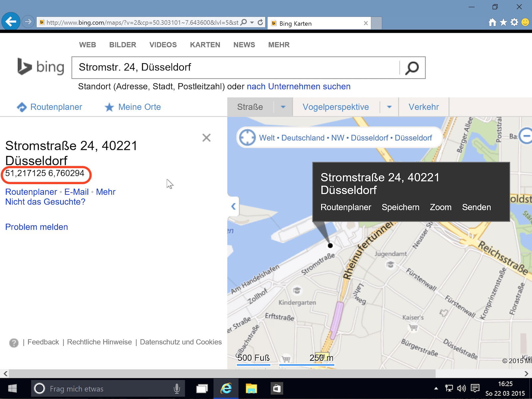Viewport: 532px width, 399px height.
Task: Click Senden in the map popup
Action: coord(476,207)
